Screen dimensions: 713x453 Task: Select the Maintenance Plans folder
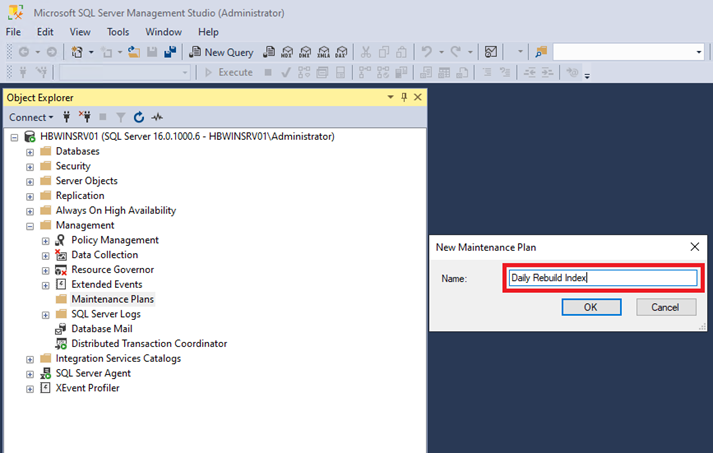pyautogui.click(x=112, y=299)
